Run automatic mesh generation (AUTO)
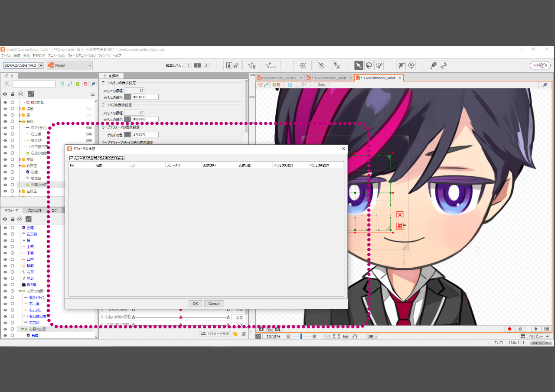The height and width of the screenshot is (392, 555). pos(271,65)
